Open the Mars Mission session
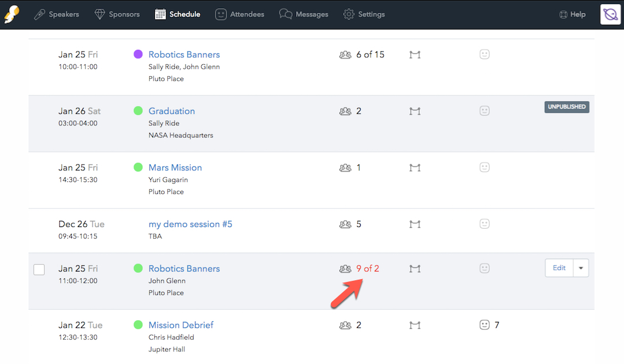This screenshot has height=364, width=624. (175, 168)
